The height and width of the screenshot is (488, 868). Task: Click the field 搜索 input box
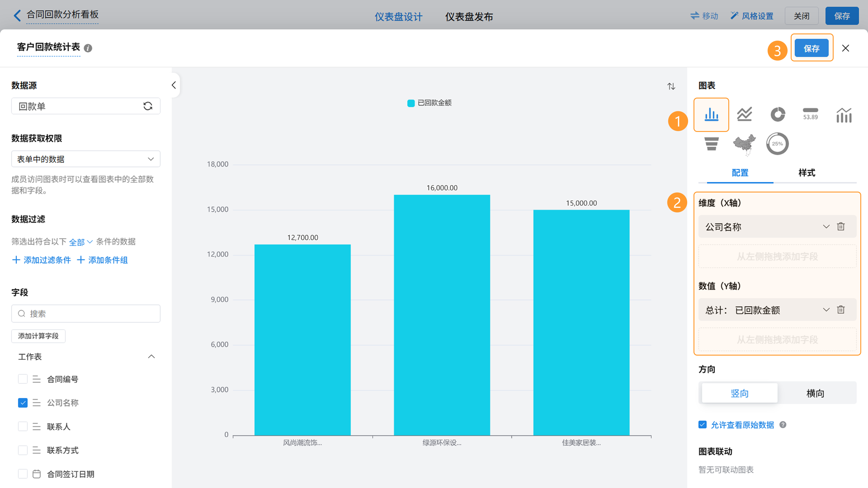[86, 314]
